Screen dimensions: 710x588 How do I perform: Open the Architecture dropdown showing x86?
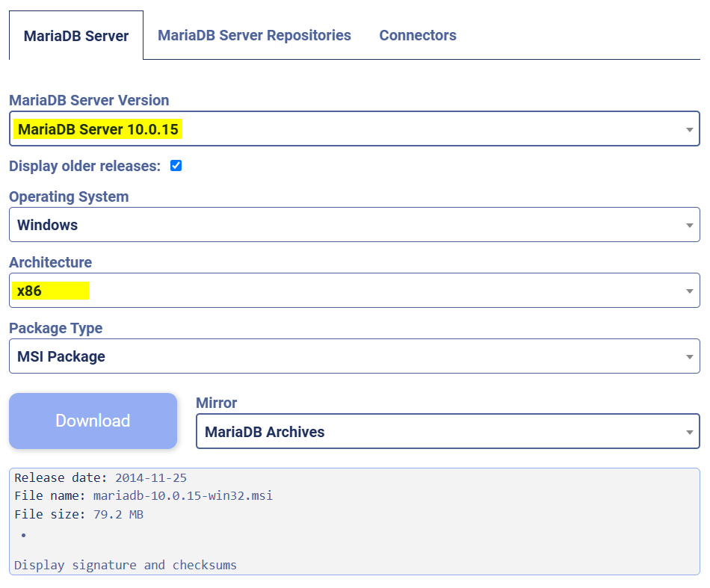[x=354, y=291]
